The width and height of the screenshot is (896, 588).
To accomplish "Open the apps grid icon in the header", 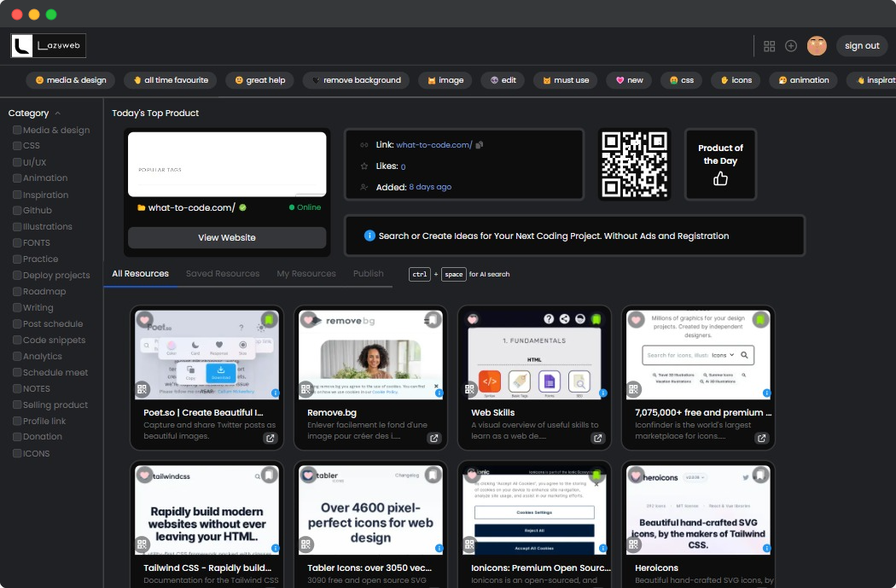I will [770, 46].
